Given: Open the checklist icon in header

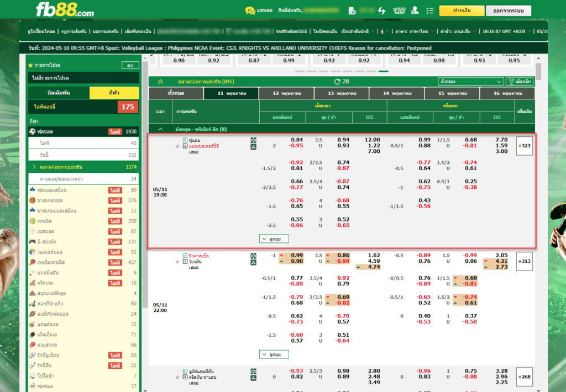Looking at the screenshot, I should [429, 11].
